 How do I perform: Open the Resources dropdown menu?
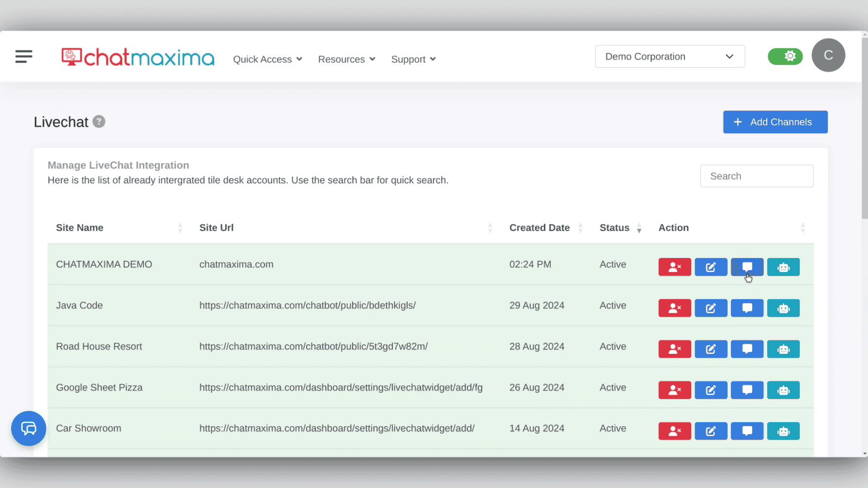click(346, 59)
